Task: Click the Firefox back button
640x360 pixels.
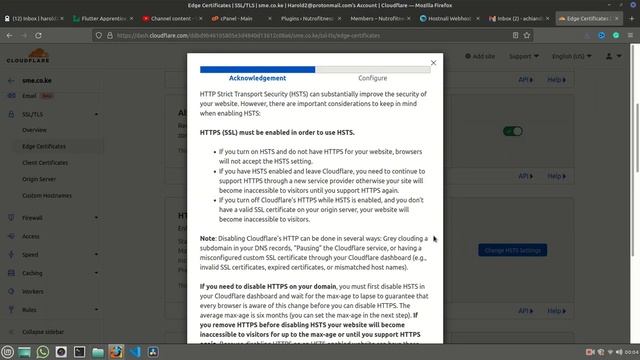Action: 9,36
